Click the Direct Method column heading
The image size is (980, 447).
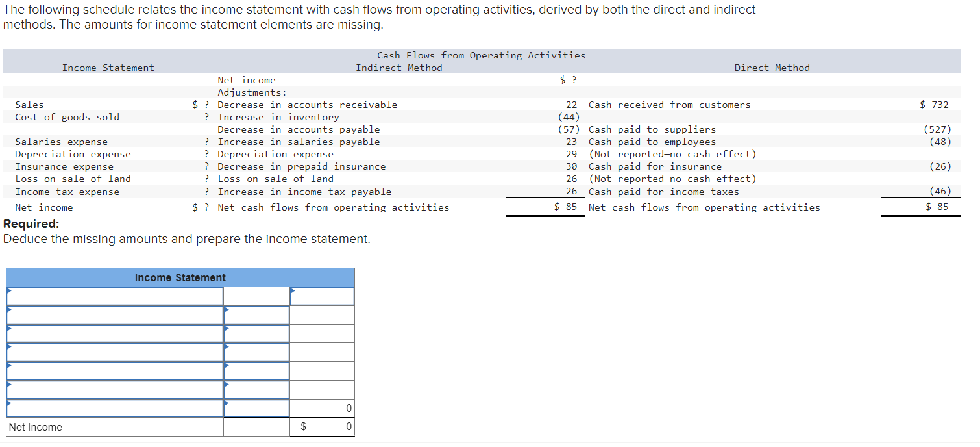[x=772, y=68]
